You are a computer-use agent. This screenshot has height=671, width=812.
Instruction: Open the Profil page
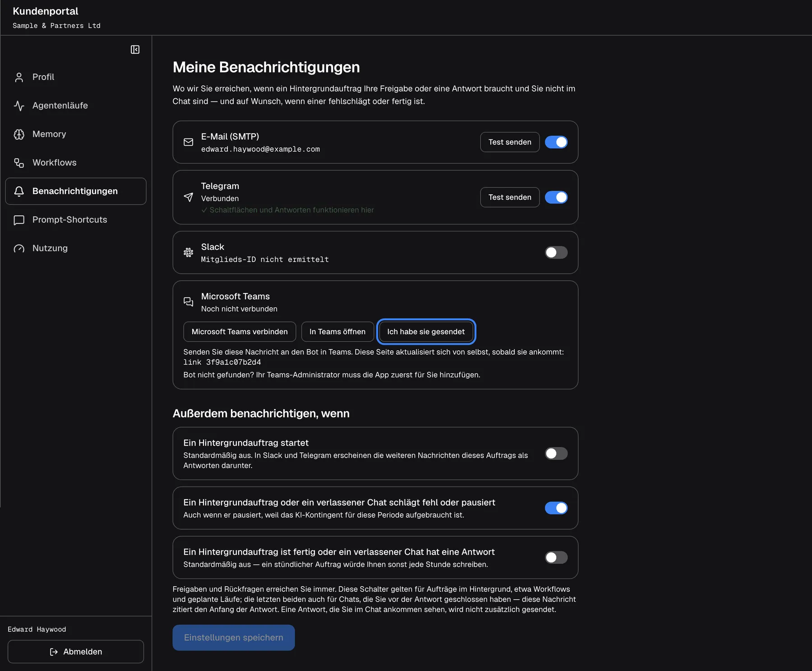tap(76, 77)
